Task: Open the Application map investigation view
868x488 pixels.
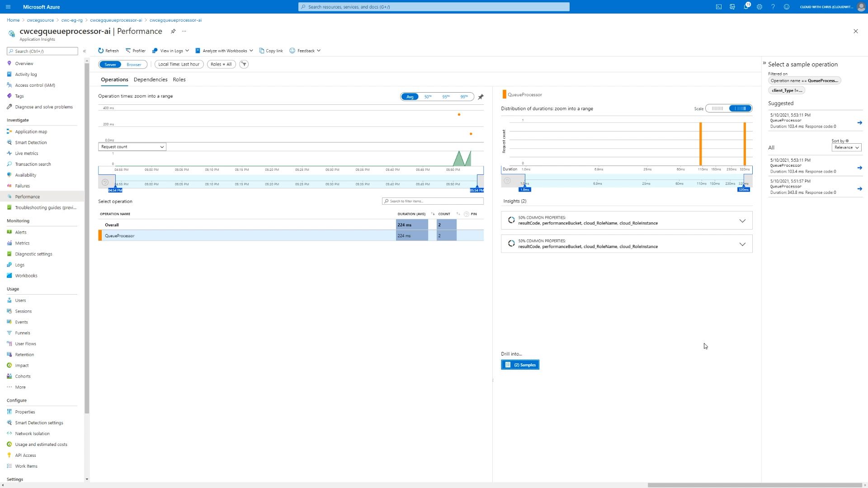Action: click(31, 131)
